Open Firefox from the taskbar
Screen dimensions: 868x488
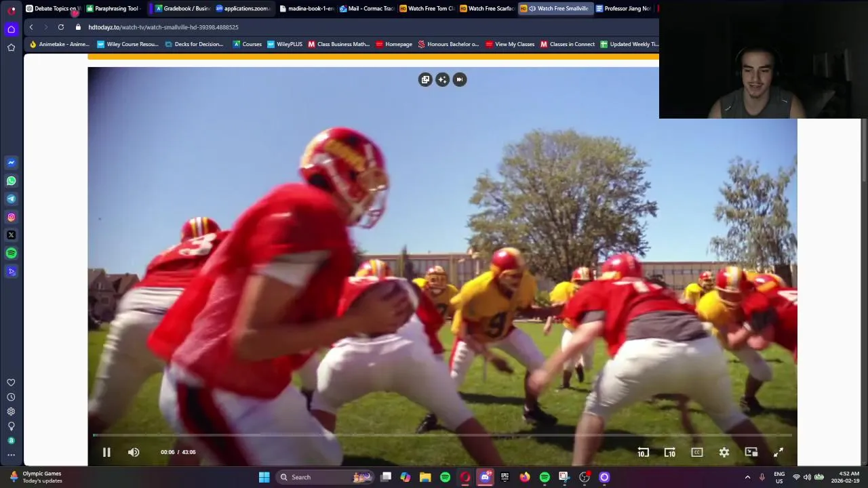[x=525, y=477]
